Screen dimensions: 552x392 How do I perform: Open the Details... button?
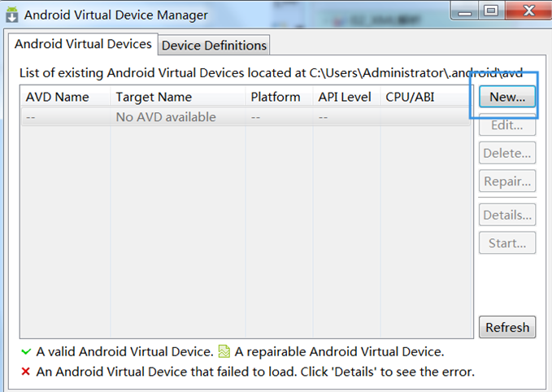[x=507, y=215]
